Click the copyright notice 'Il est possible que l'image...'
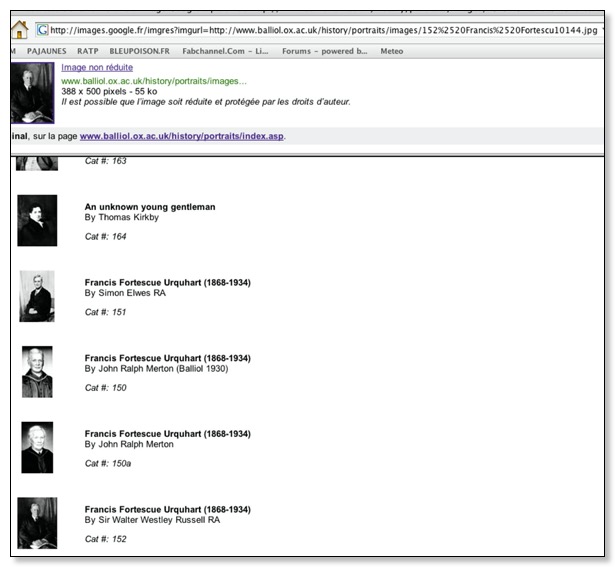615x567 pixels. (x=206, y=102)
